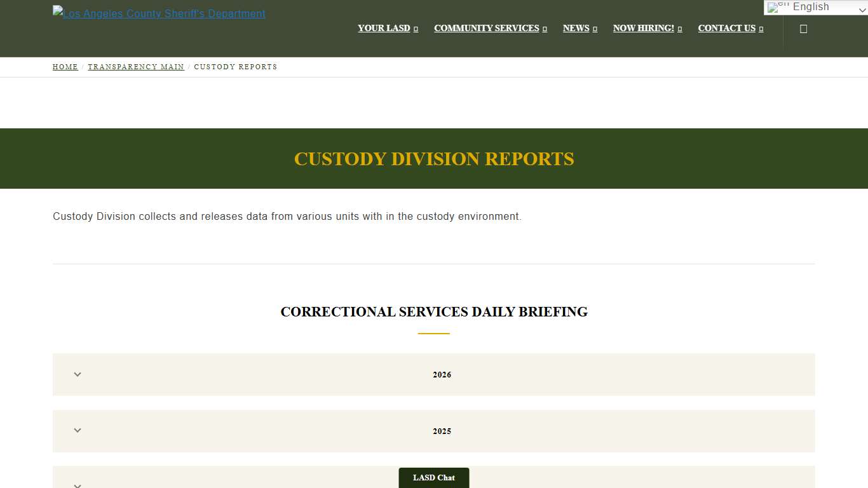Image resolution: width=868 pixels, height=488 pixels.
Task: Click the 2026 accordion chevron arrow
Action: pyautogui.click(x=77, y=374)
